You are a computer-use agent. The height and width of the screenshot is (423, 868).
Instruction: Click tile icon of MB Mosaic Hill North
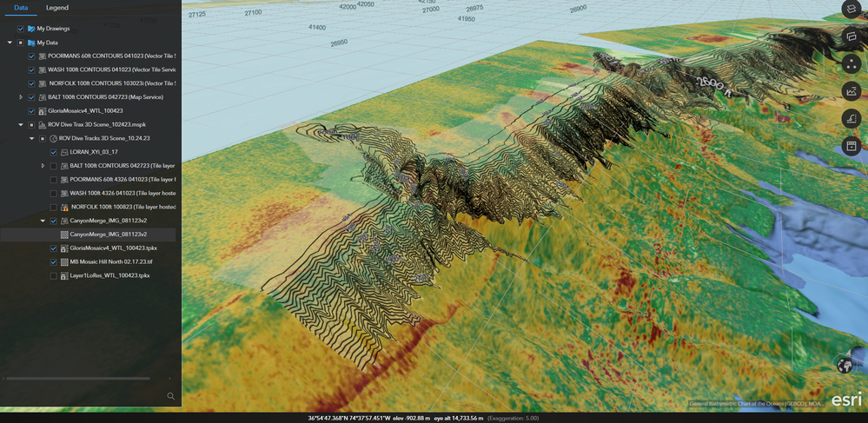point(64,262)
